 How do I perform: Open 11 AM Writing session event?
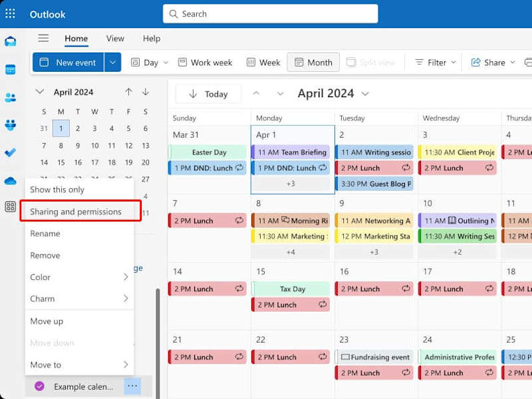click(x=374, y=152)
